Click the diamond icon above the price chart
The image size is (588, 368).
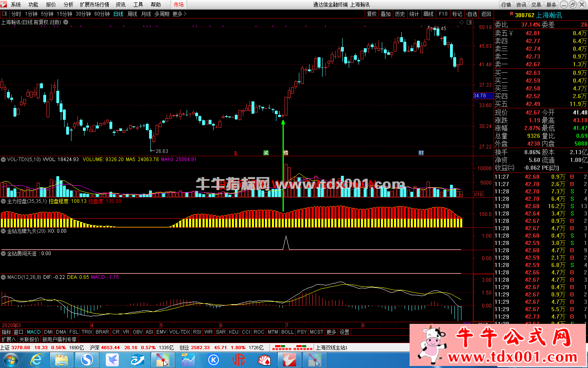point(462,22)
